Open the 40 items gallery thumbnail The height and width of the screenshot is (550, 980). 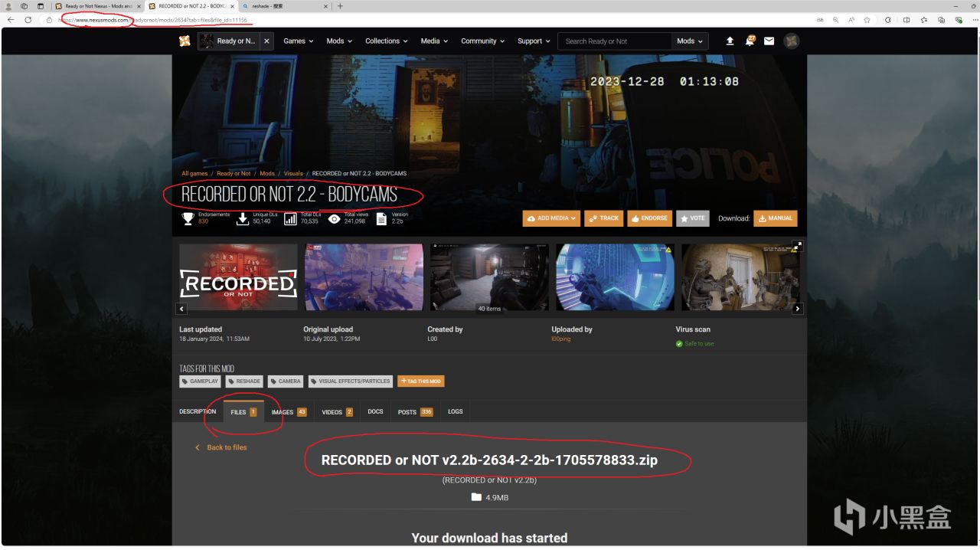coord(489,277)
